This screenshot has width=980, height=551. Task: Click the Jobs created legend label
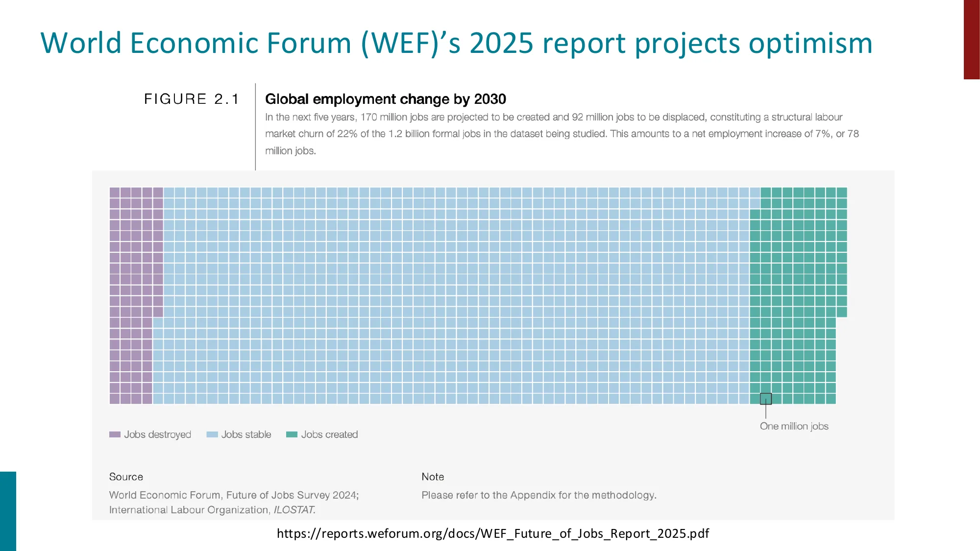(329, 434)
